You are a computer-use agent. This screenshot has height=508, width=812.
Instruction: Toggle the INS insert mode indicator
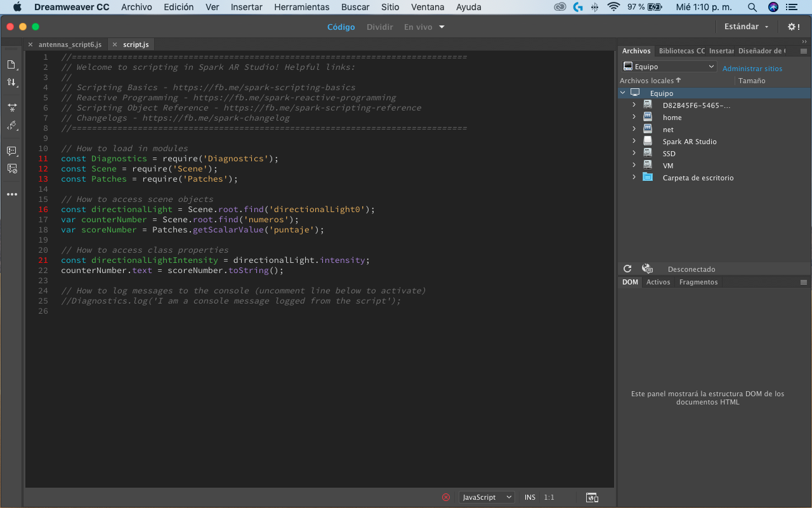coord(530,497)
